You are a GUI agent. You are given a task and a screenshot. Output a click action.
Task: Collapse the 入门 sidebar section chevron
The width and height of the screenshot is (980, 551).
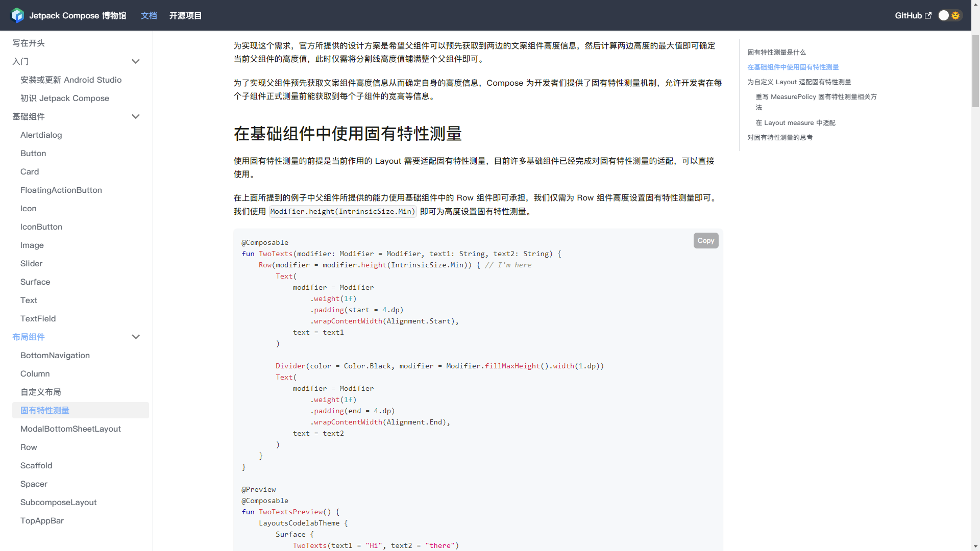click(136, 61)
